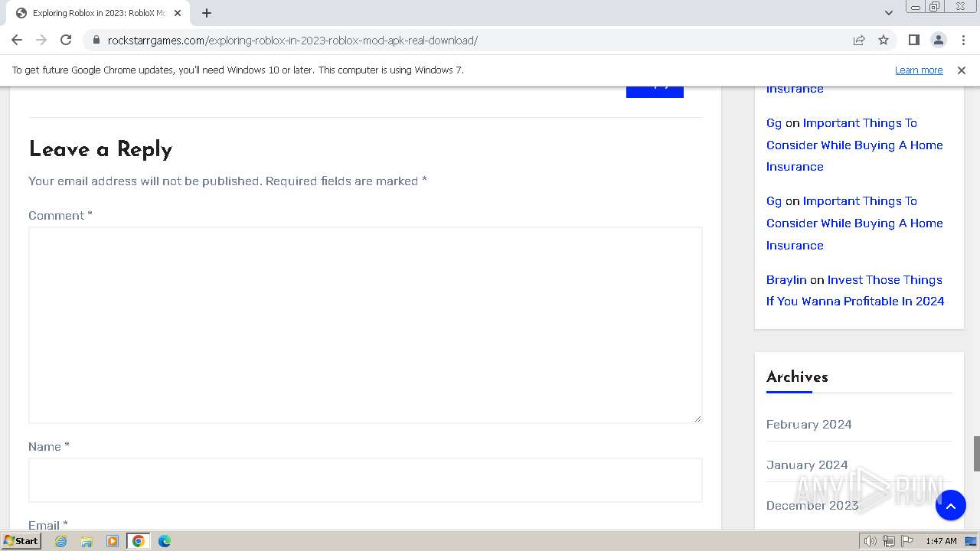Click the Leave a Reply heading
The width and height of the screenshot is (980, 551).
point(100,149)
